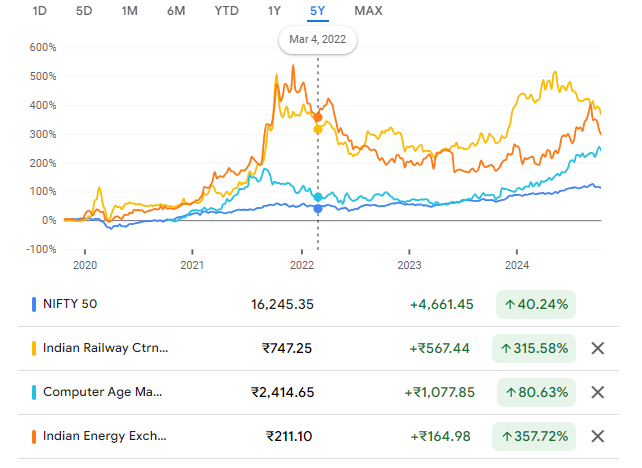This screenshot has height=468, width=642.
Task: Click the teal Computer Age color marker
Action: [x=34, y=392]
